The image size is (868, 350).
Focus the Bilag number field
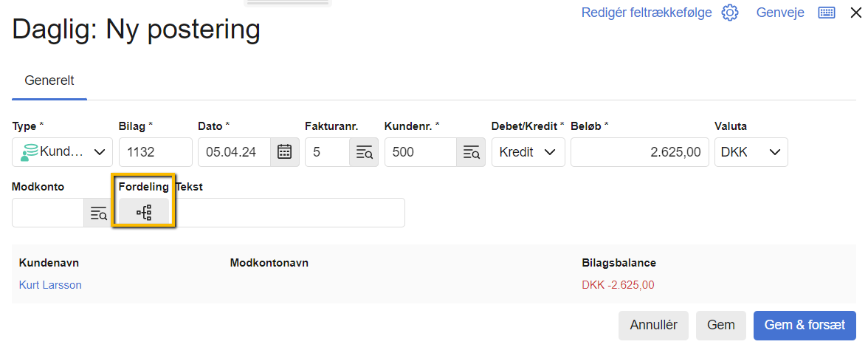pyautogui.click(x=155, y=152)
